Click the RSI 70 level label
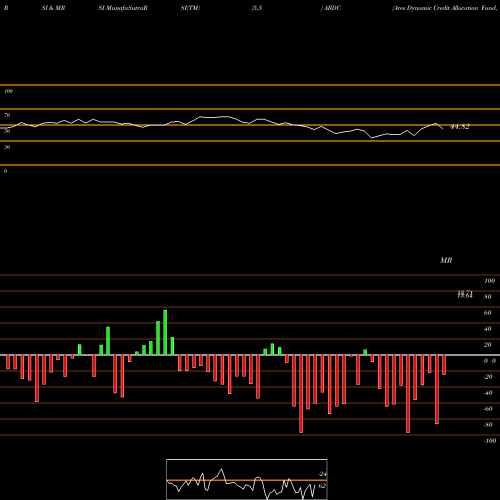Image resolution: width=500 pixels, height=500 pixels. [7, 115]
